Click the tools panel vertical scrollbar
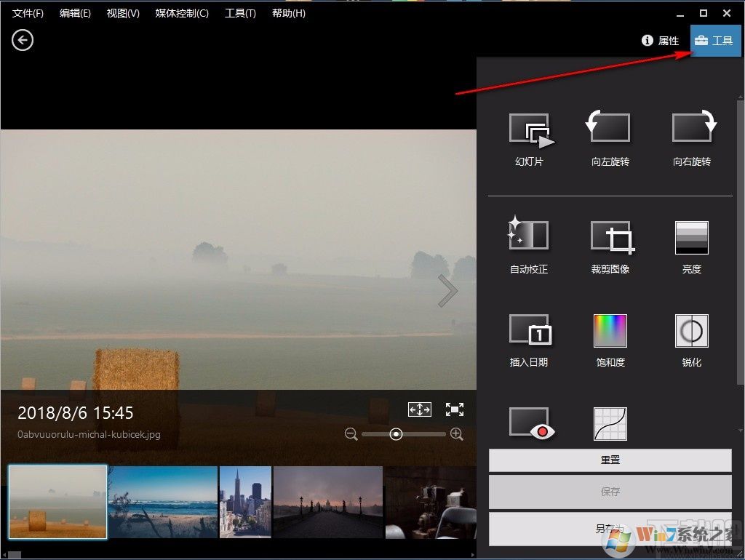The image size is (745, 560). pyautogui.click(x=741, y=242)
